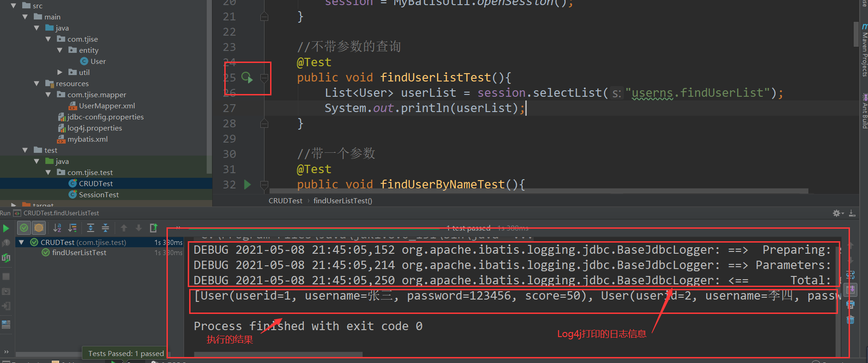Toggle auto-test rerun icon
Viewport: 868px width, 363px height.
(x=6, y=258)
